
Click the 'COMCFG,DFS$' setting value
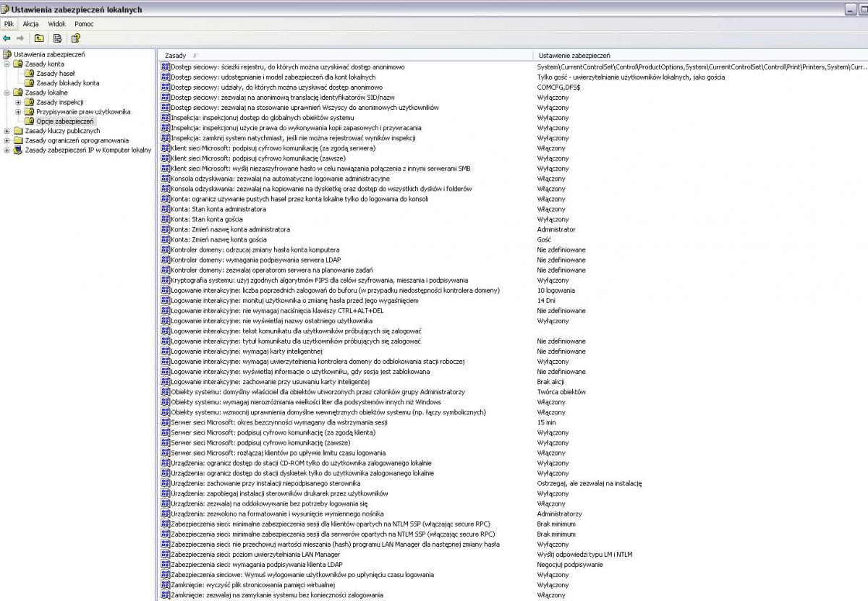(x=559, y=87)
